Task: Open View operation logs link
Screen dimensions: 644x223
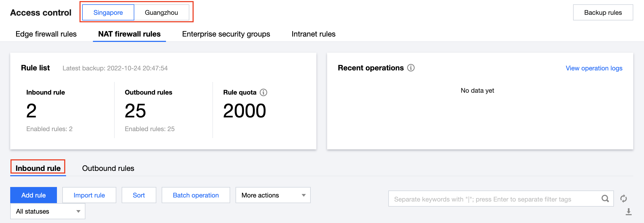Action: coord(594,68)
